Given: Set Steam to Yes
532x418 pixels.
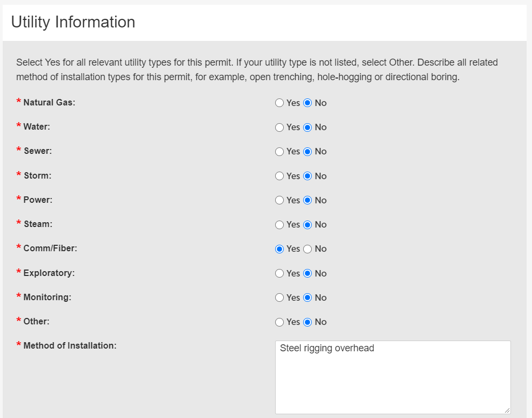Looking at the screenshot, I should coord(279,225).
